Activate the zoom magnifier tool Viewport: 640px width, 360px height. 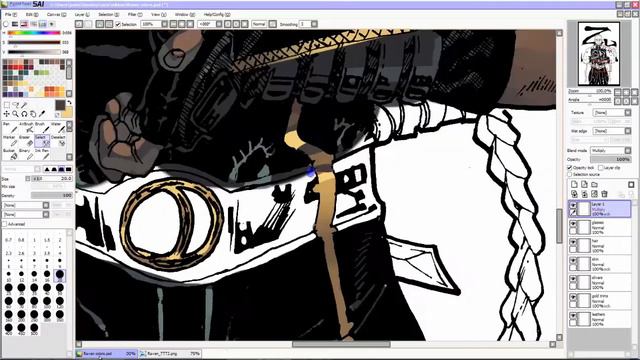[x=15, y=114]
